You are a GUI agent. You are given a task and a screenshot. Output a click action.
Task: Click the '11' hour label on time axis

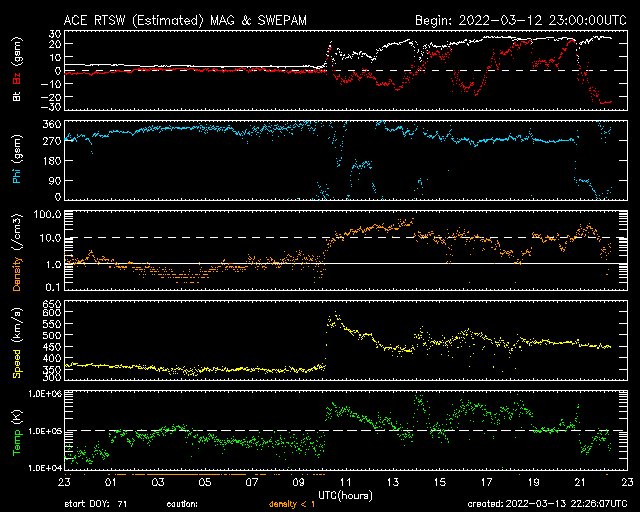click(x=346, y=482)
